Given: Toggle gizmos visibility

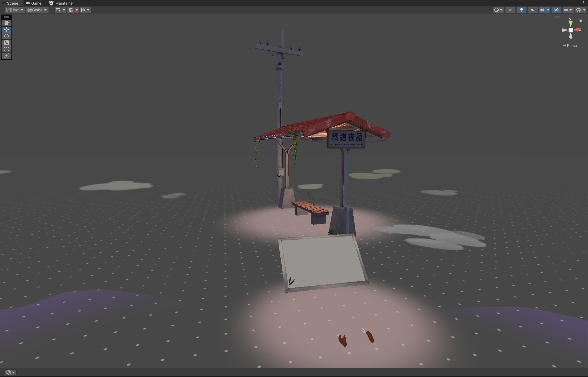Looking at the screenshot, I should (x=578, y=10).
